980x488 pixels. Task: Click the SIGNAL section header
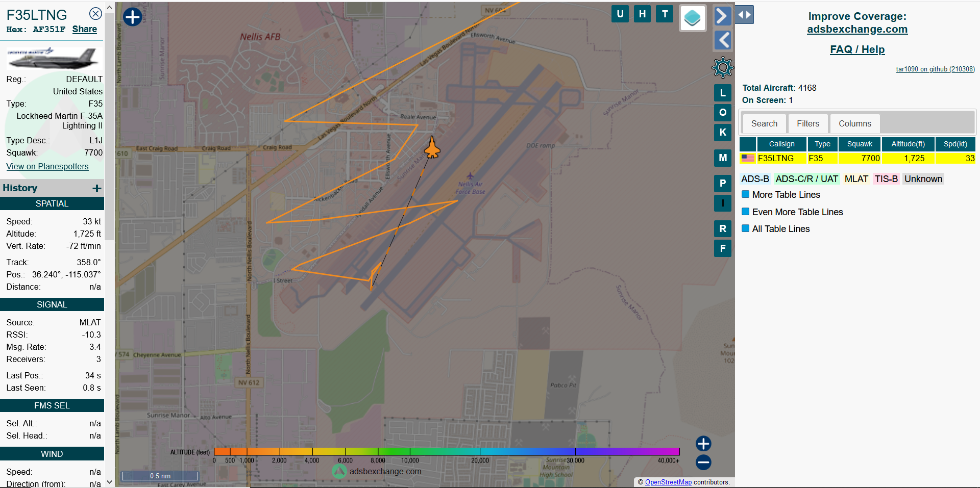[x=52, y=304]
